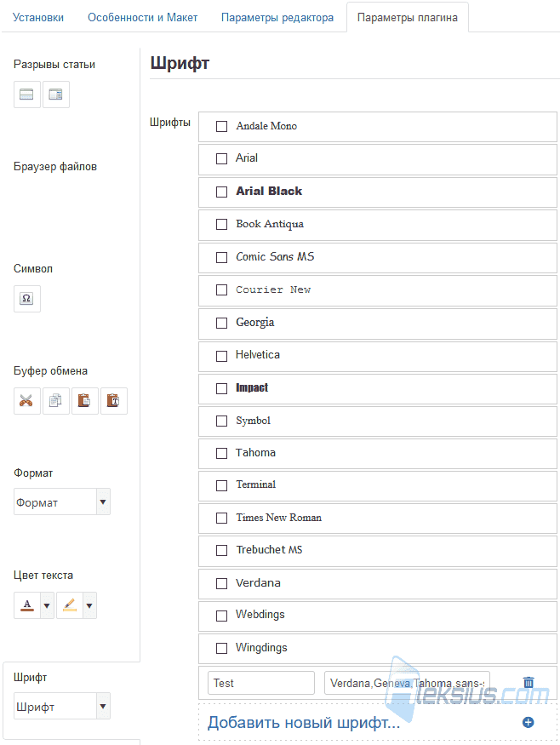Click the scissors cut icon
Viewport: 560px width, 745px height.
(26, 400)
